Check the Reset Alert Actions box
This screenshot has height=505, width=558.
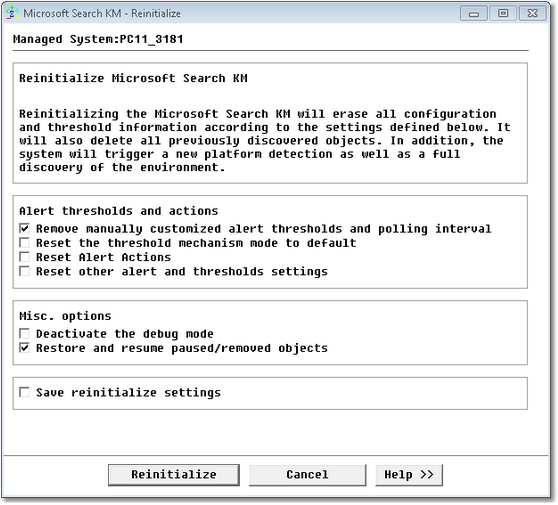[x=25, y=257]
